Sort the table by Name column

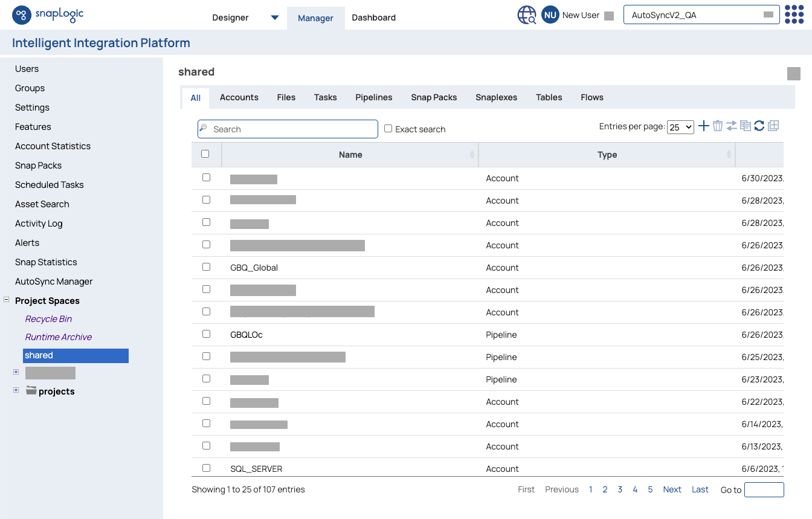click(350, 155)
